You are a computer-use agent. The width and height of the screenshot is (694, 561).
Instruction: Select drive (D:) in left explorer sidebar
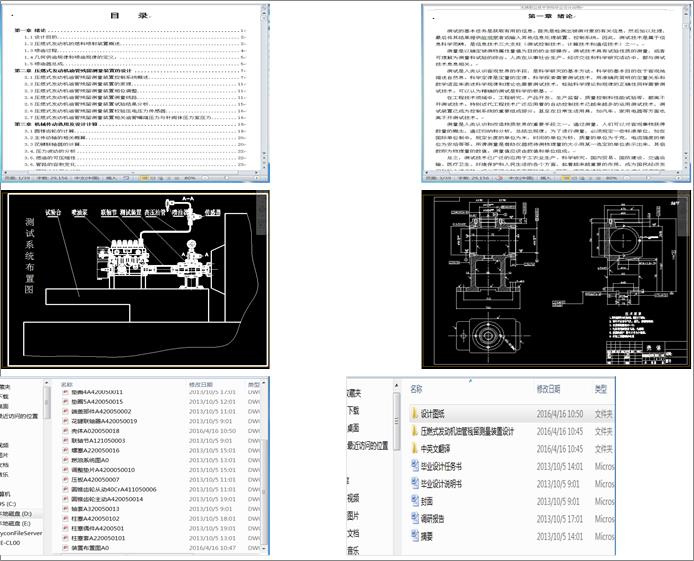[16, 514]
